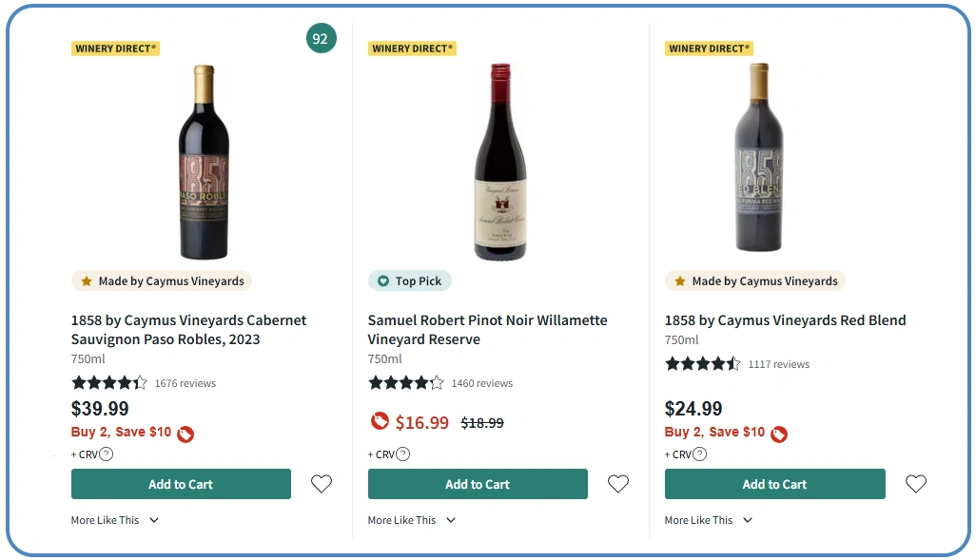Add Samuel Robert Pinot Noir to cart
This screenshot has width=976, height=560.
(478, 484)
